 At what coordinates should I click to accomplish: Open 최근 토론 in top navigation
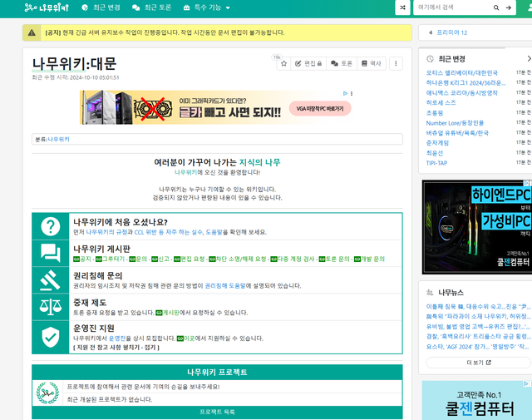(x=151, y=7)
